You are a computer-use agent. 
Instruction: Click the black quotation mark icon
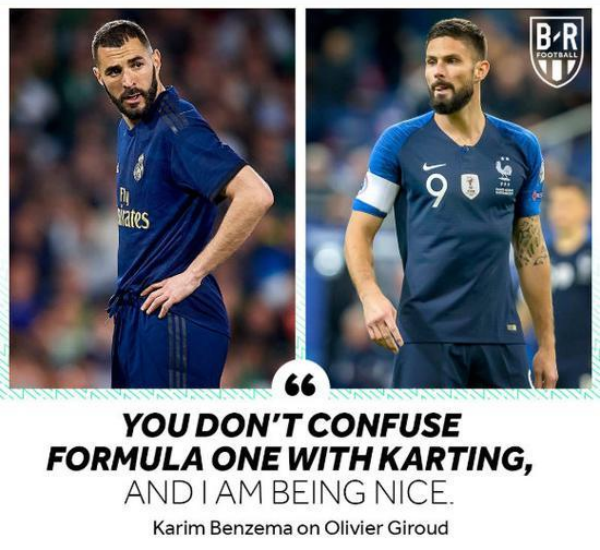[300, 385]
